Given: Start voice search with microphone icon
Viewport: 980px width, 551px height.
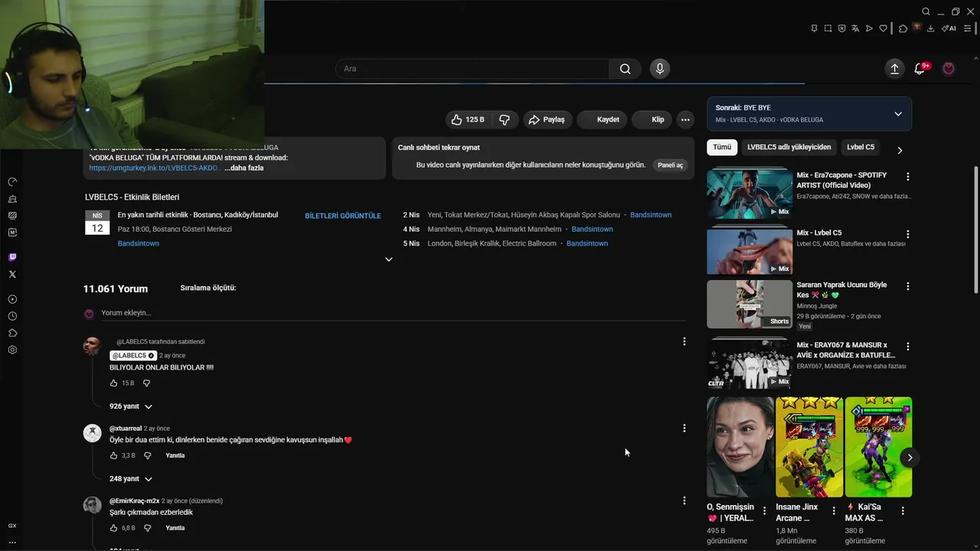Looking at the screenshot, I should coord(660,69).
